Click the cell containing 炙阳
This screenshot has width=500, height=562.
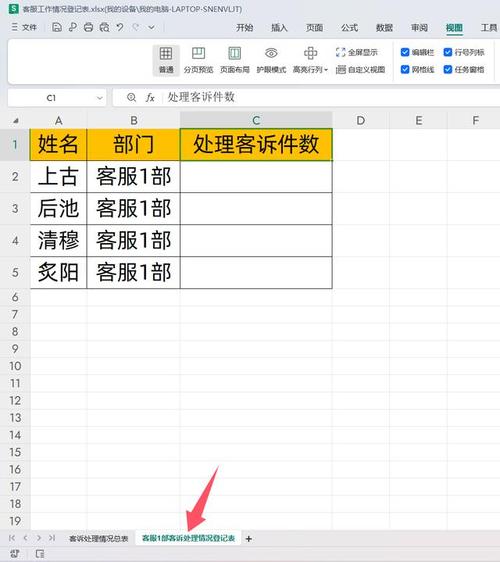pyautogui.click(x=58, y=272)
